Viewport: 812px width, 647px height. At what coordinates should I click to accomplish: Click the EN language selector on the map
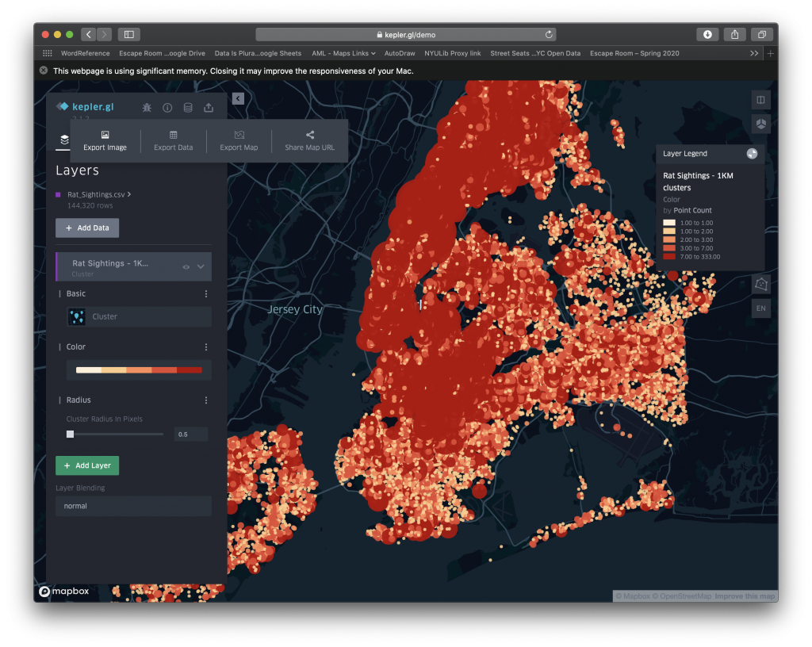[760, 308]
